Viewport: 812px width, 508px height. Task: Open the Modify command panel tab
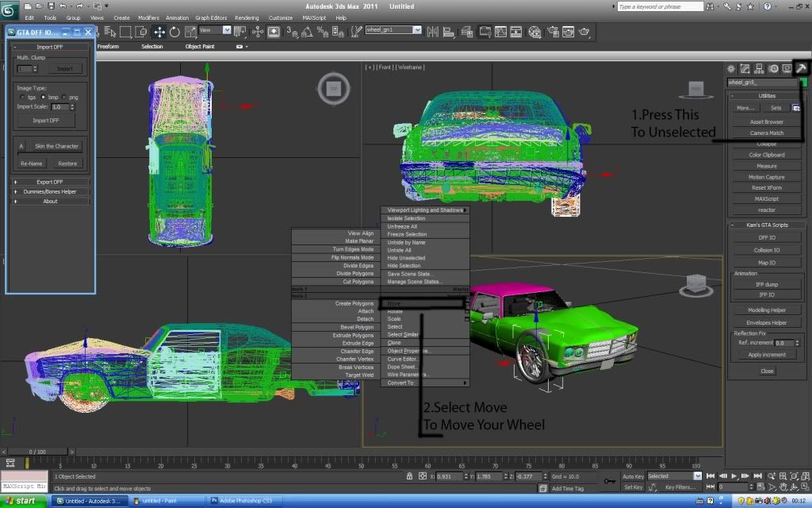click(x=745, y=68)
